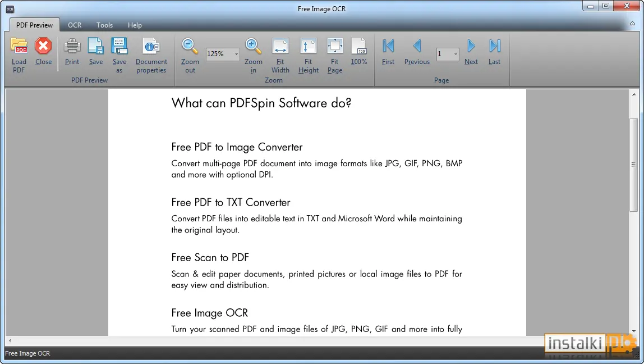Click the 'Free Image OCR' document heading
The height and width of the screenshot is (364, 644).
click(x=209, y=313)
